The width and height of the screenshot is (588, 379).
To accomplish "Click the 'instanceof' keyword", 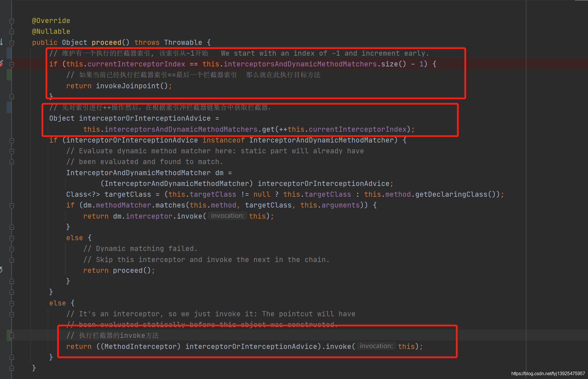I will (x=223, y=140).
